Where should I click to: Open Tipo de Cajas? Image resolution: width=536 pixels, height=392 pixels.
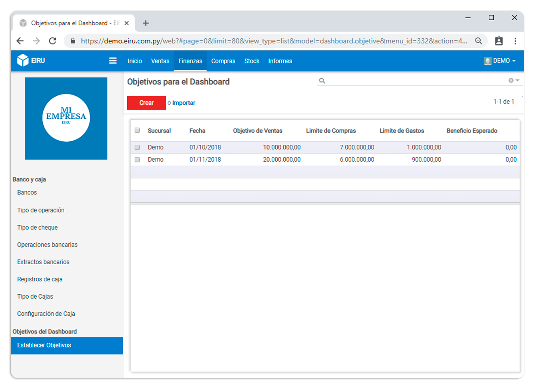click(x=35, y=297)
